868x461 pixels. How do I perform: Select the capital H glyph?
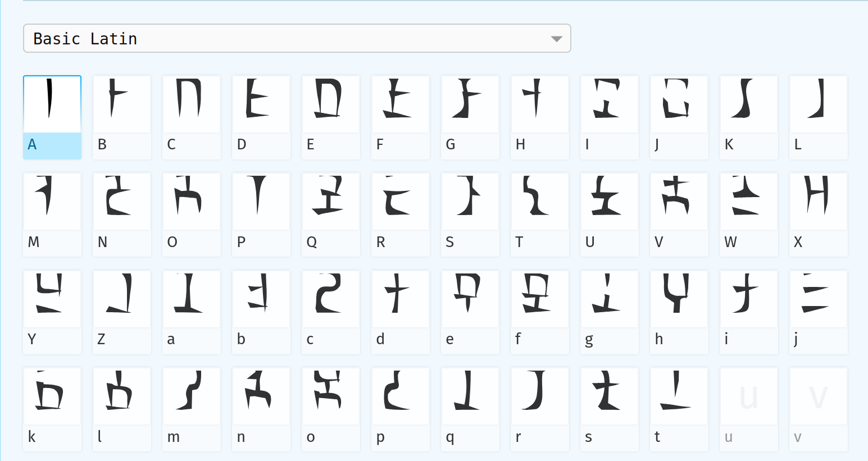[540, 104]
